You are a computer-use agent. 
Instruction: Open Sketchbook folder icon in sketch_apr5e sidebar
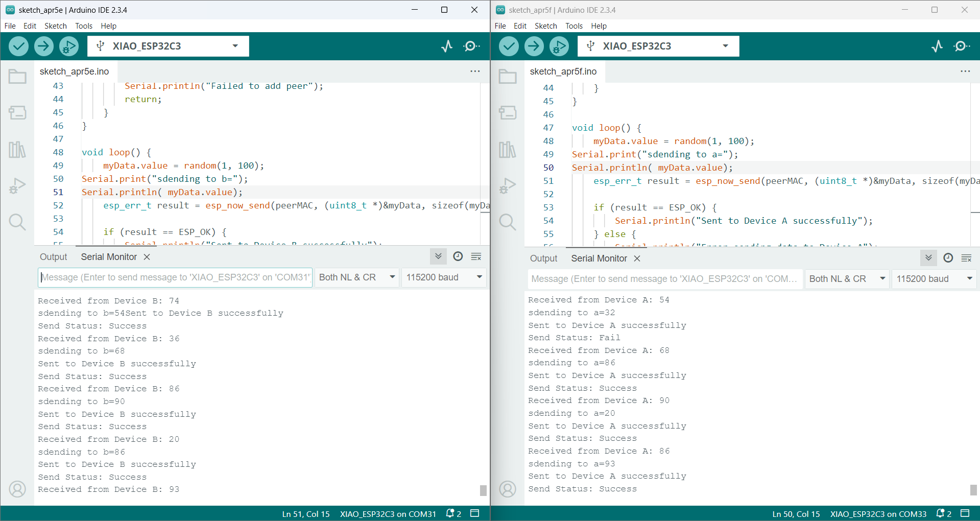[17, 77]
